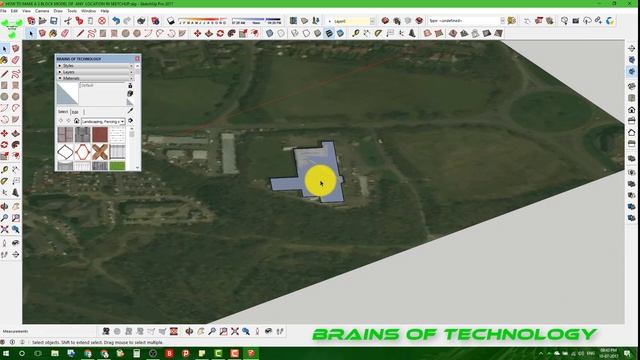Viewport: 640px width, 360px height.
Task: Select the Scale tool in top toolbar
Action: tap(243, 33)
